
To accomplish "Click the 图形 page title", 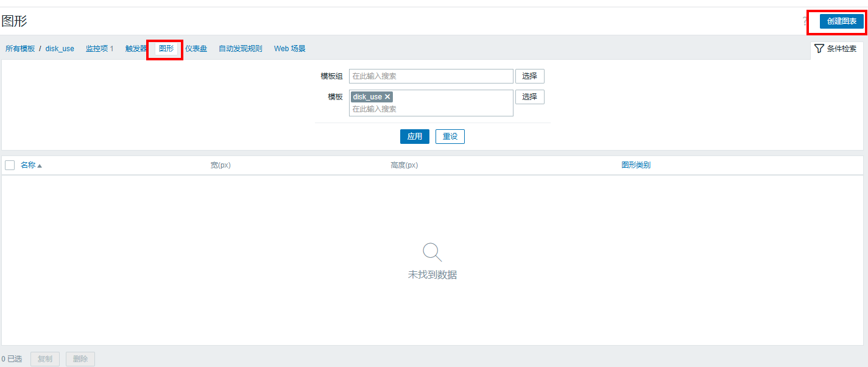I will tap(14, 21).
